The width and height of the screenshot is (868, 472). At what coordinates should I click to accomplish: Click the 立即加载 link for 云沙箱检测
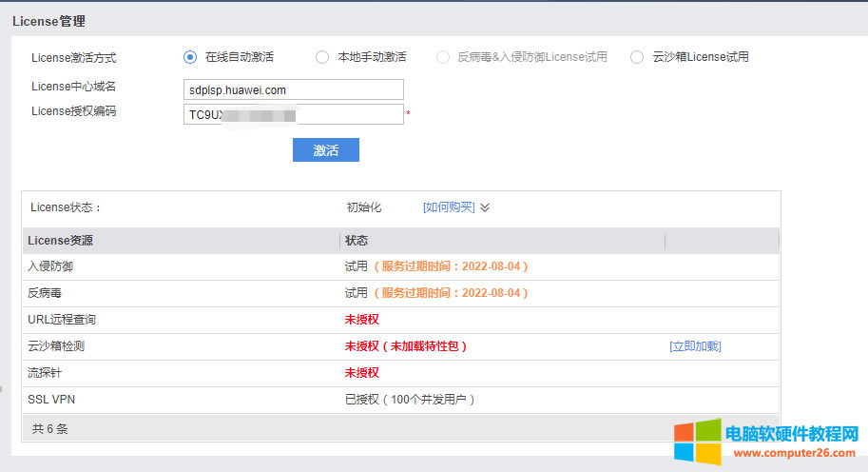click(x=695, y=346)
